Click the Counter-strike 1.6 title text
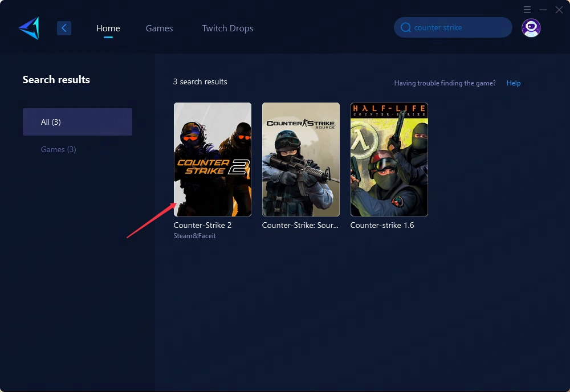Viewport: 570px width, 392px height. tap(382, 225)
